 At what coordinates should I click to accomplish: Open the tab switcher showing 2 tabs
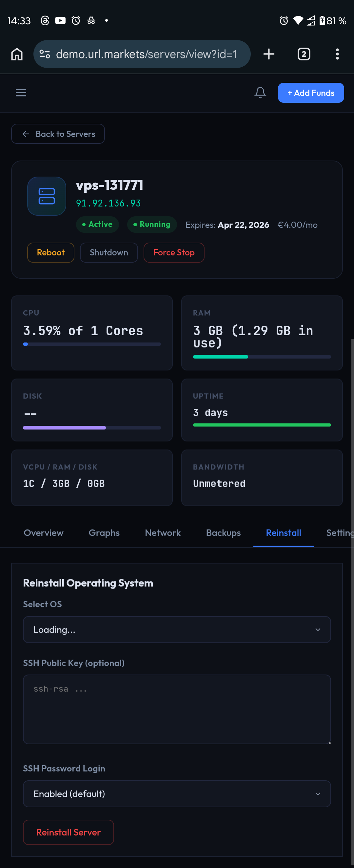304,54
